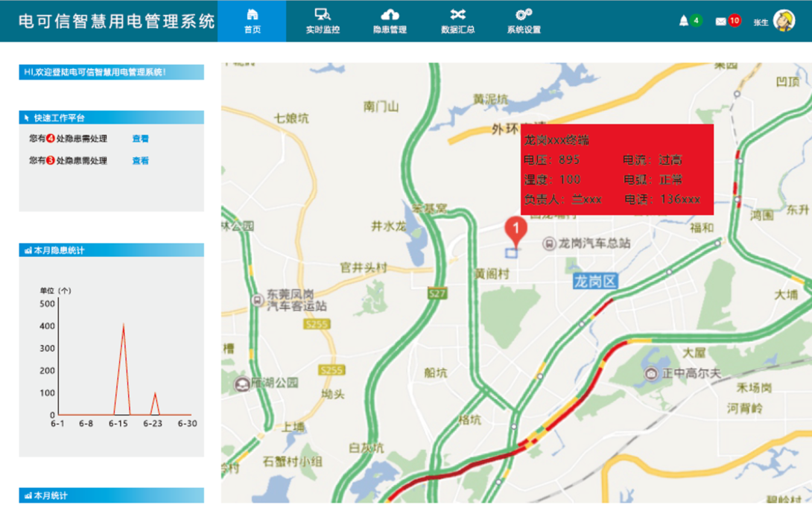Click lower S255 road shield near 雁湖公园
The width and height of the screenshot is (812, 505).
click(332, 370)
